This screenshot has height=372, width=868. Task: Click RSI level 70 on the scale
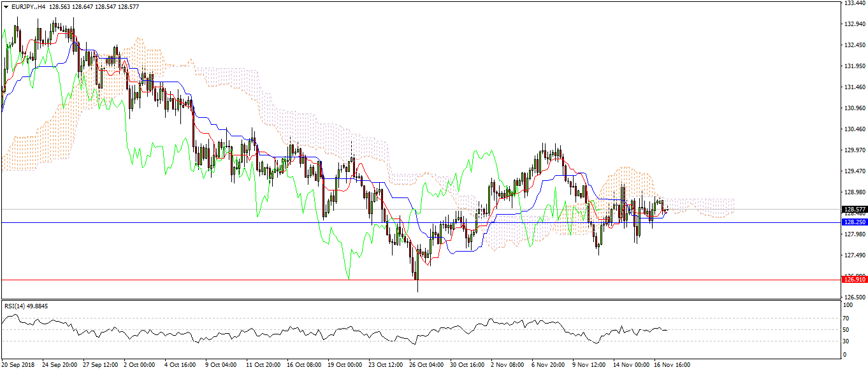pos(846,317)
